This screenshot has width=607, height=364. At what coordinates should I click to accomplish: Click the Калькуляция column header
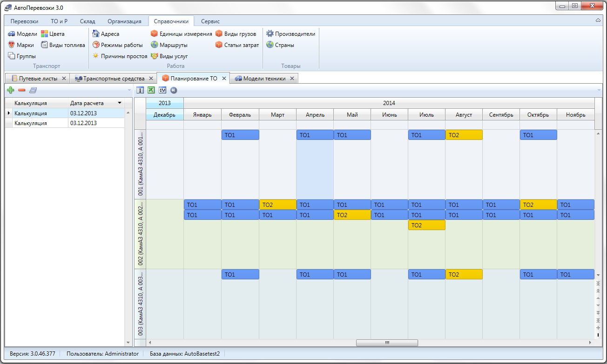(x=40, y=103)
